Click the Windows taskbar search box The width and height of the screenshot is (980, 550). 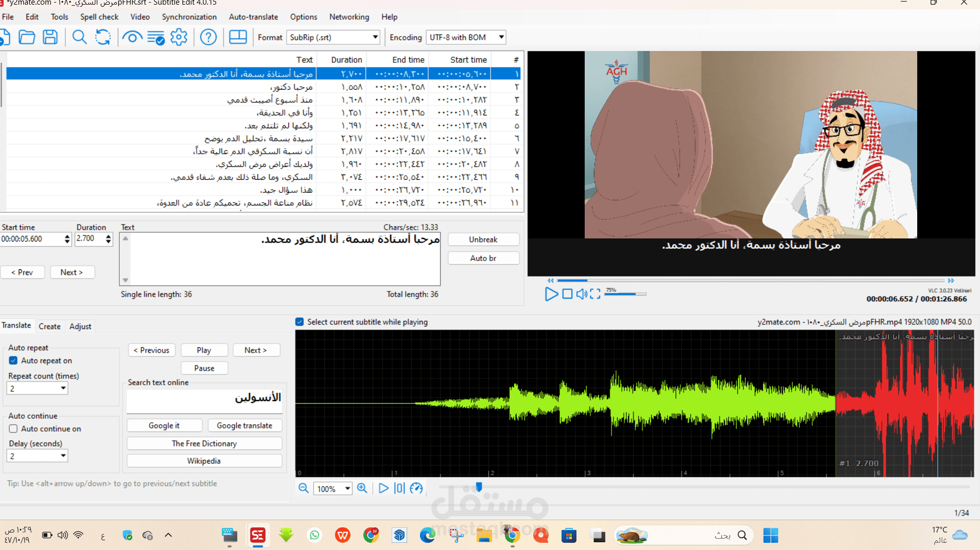pos(683,536)
